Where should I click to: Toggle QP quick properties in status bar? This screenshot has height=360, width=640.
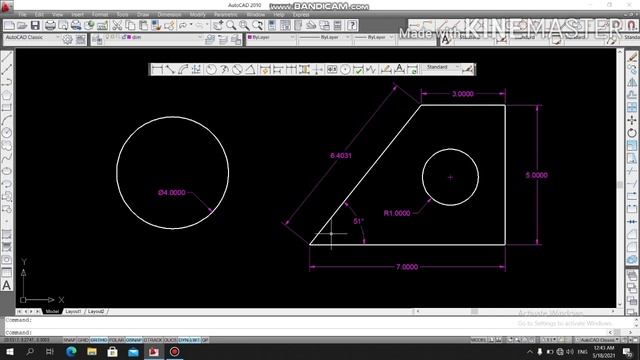[x=205, y=340]
